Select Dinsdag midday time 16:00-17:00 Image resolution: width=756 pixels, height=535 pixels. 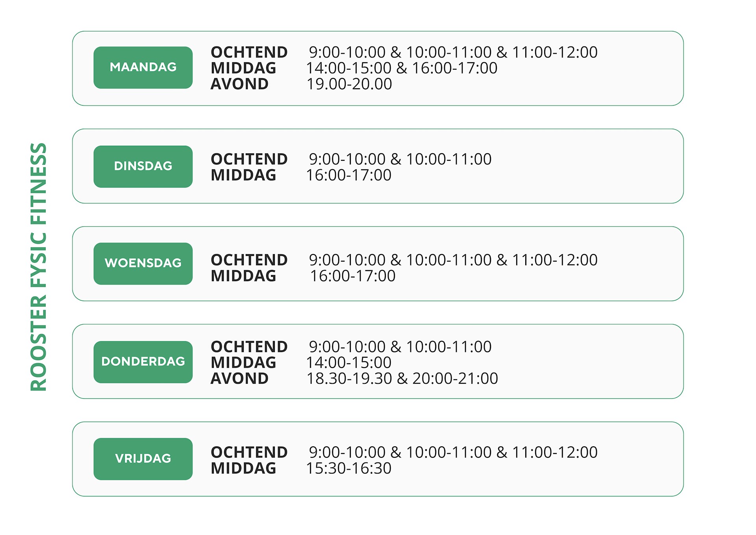pyautogui.click(x=349, y=175)
